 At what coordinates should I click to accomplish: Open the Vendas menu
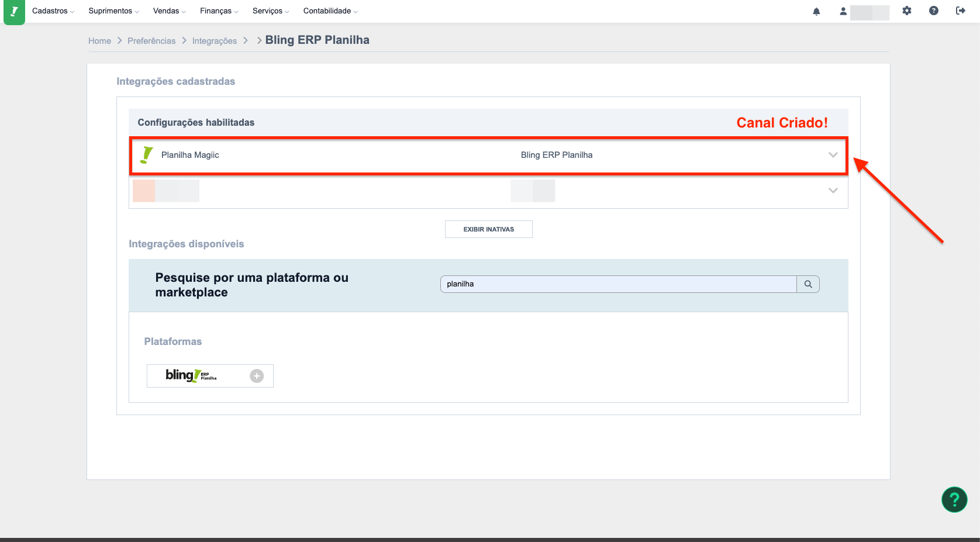coord(169,11)
